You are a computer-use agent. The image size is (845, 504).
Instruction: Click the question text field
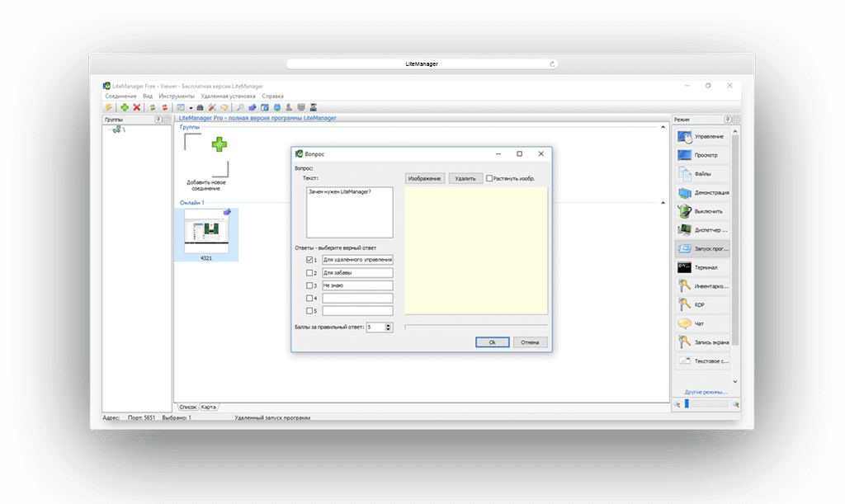350,213
